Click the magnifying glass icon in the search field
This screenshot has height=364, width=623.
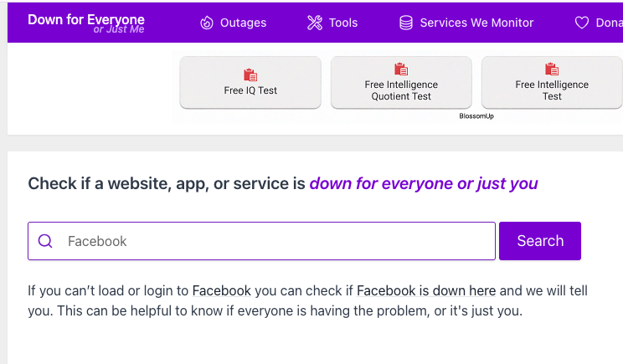pyautogui.click(x=46, y=241)
